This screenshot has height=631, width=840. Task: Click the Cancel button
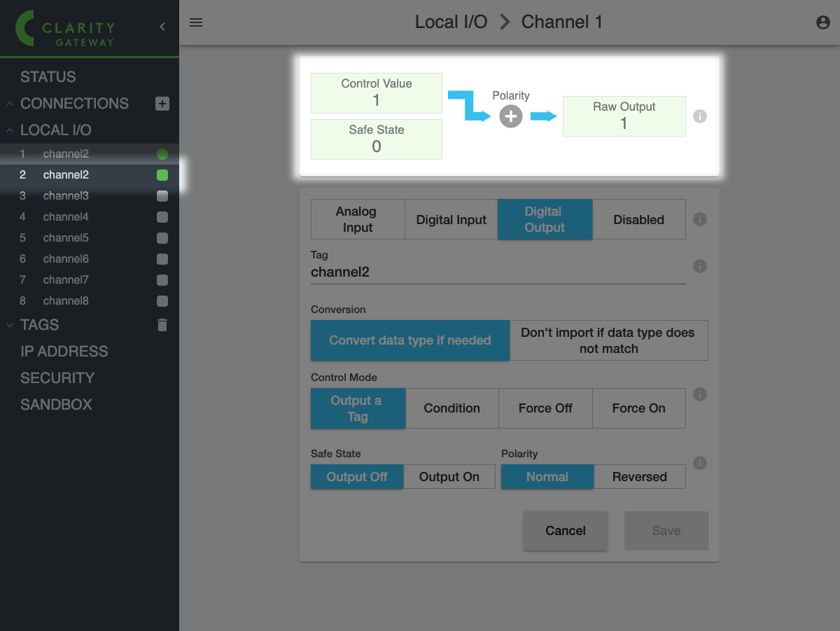click(565, 531)
